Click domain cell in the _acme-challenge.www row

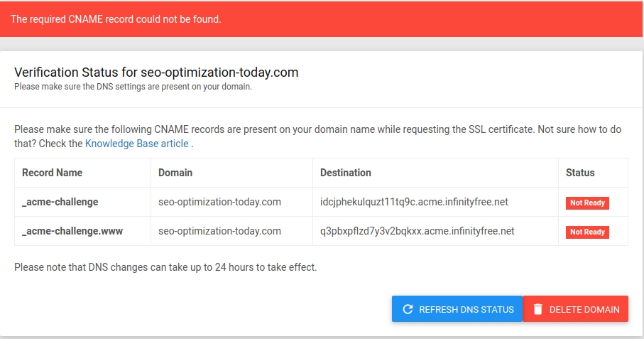(x=219, y=231)
